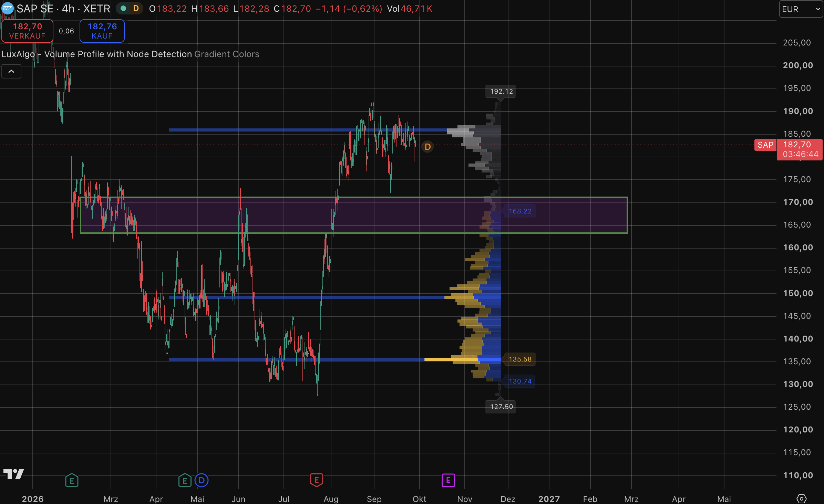The width and height of the screenshot is (824, 504).
Task: Click the blue KAUF buy button
Action: point(102,31)
